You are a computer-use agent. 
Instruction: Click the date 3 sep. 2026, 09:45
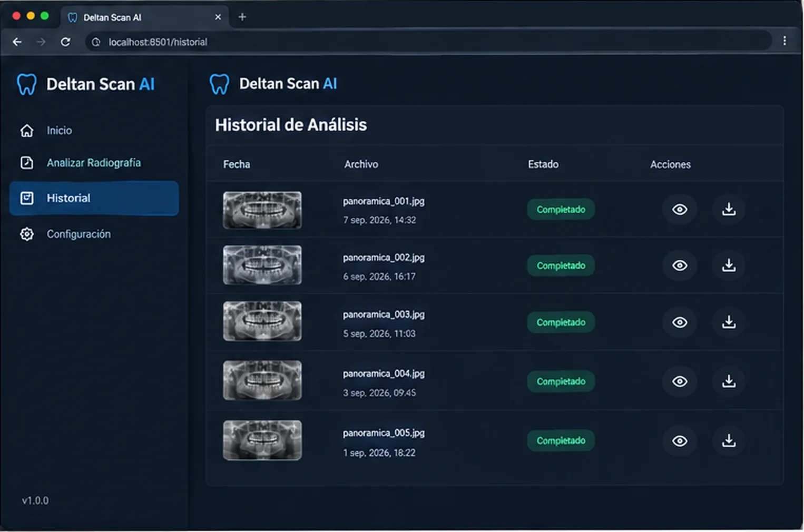(379, 393)
